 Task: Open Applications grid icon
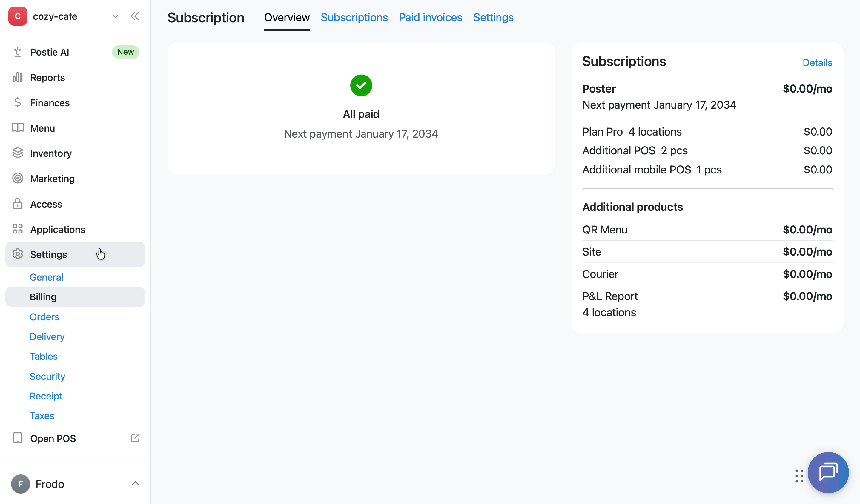(18, 229)
